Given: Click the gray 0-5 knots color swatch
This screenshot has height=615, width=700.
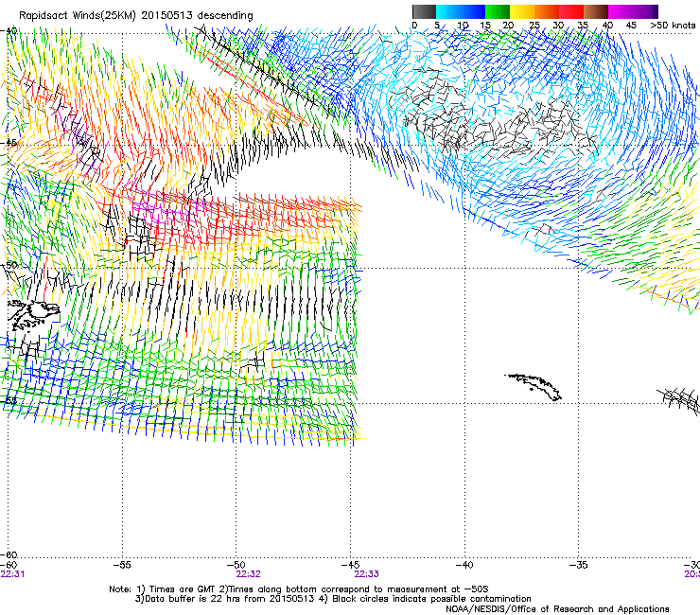Looking at the screenshot, I should point(424,11).
